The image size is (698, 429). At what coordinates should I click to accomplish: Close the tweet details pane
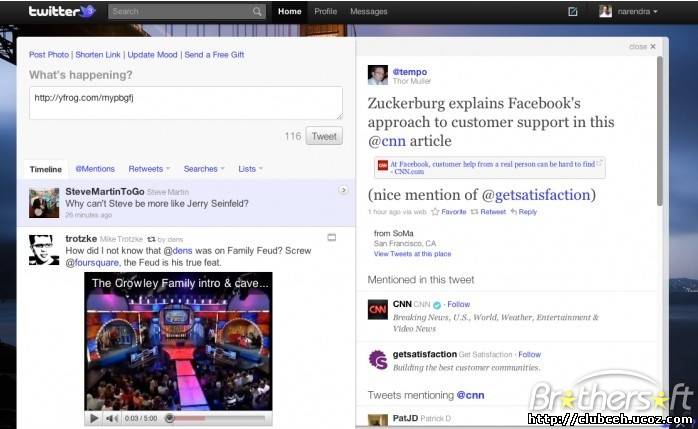tap(642, 46)
